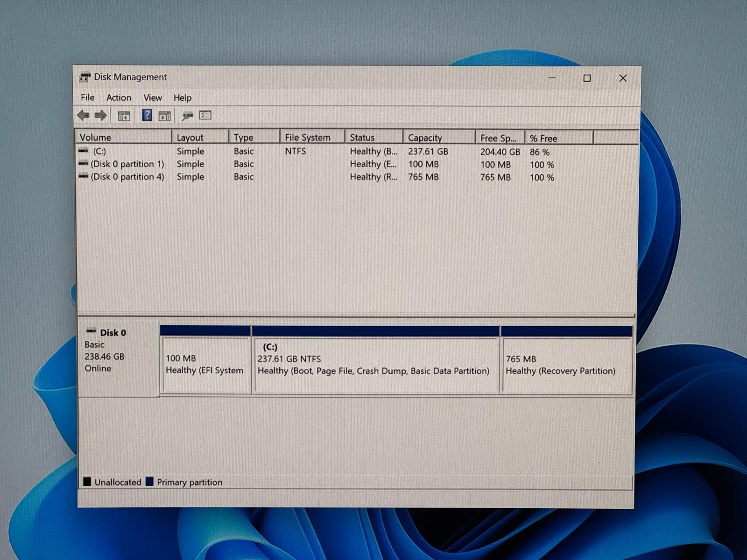
Task: Open the View menu
Action: coord(152,98)
